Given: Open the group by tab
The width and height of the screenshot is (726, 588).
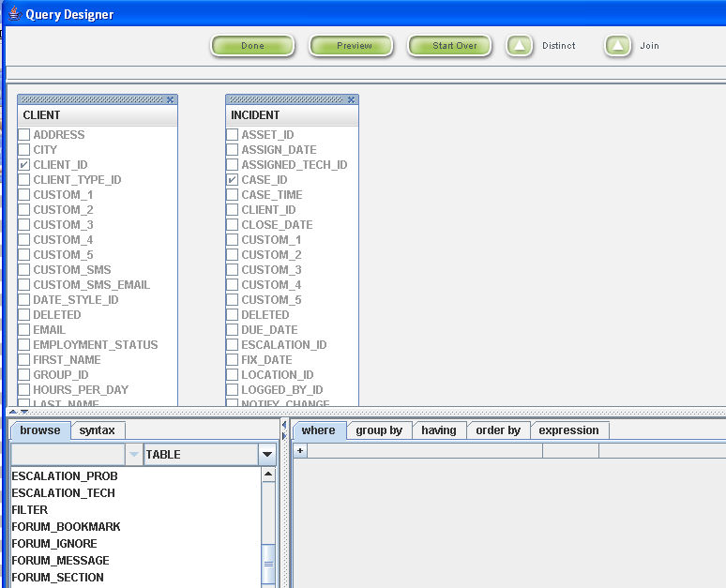Looking at the screenshot, I should [379, 430].
